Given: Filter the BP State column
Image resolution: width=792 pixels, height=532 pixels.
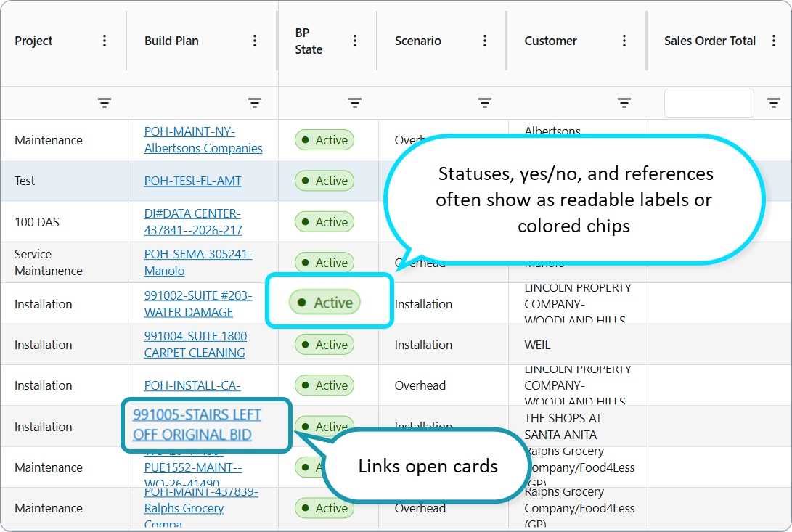Looking at the screenshot, I should pos(355,103).
